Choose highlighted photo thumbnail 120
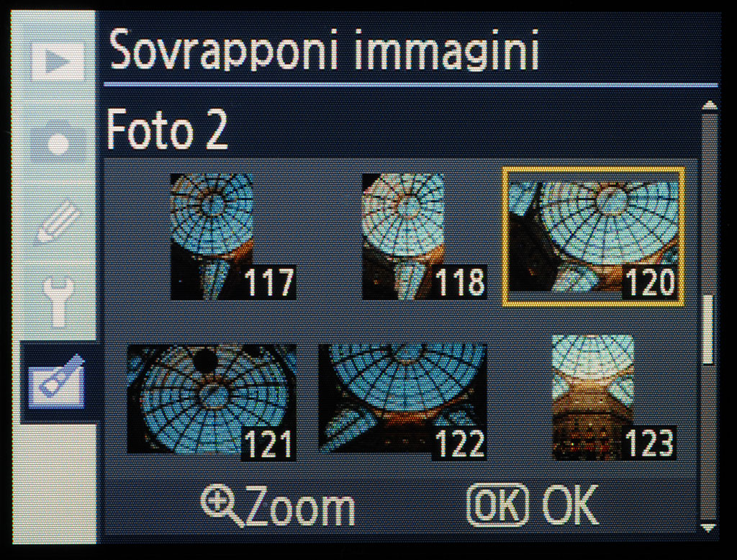 coord(593,237)
